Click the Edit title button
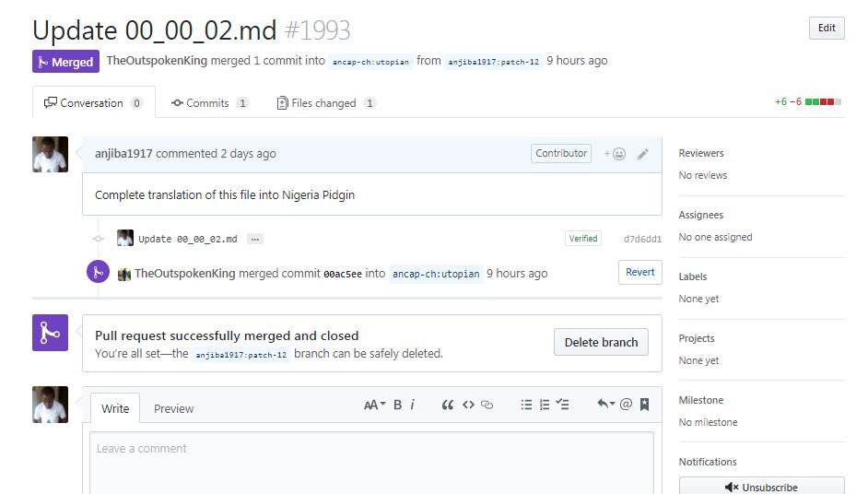This screenshot has width=868, height=494. (826, 28)
